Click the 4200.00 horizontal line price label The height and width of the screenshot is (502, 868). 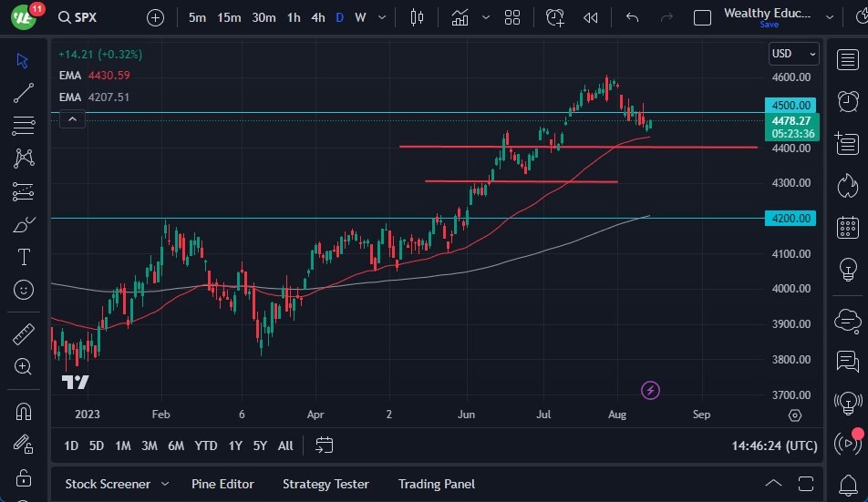tap(792, 218)
